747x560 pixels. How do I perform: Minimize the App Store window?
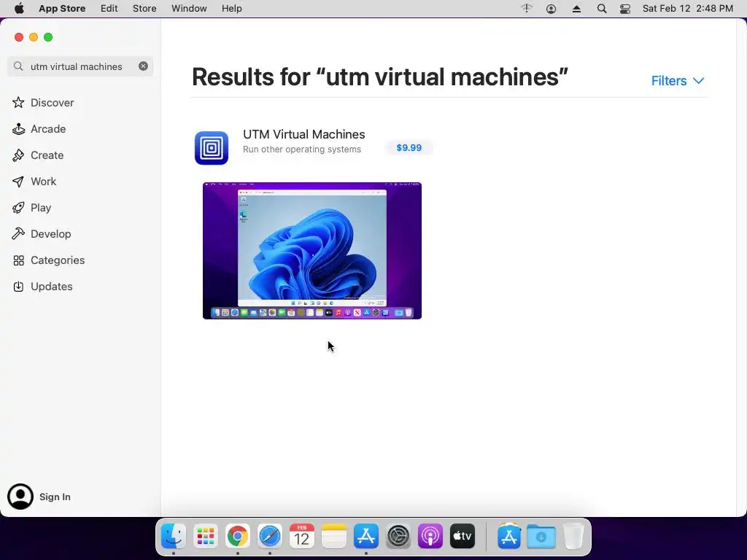[34, 37]
